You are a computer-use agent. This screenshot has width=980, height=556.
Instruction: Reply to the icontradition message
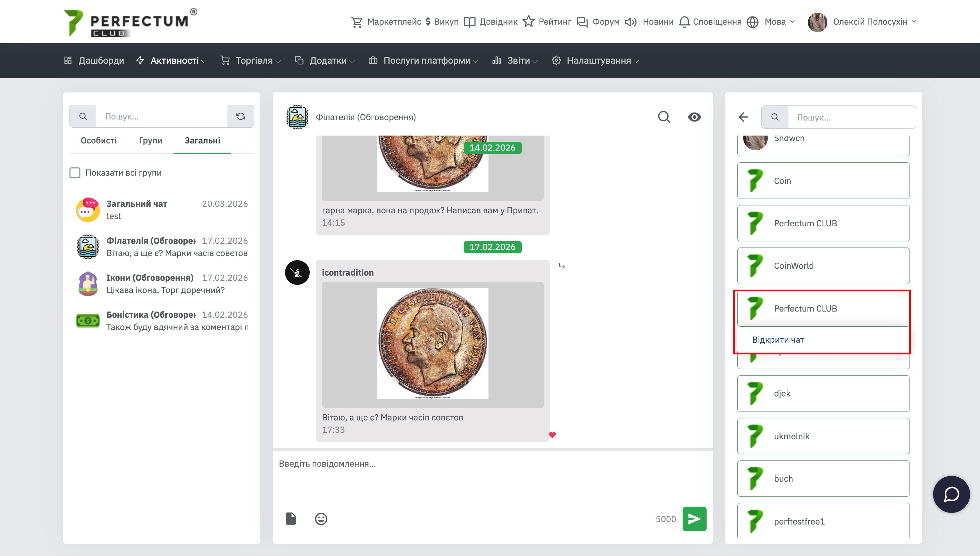coord(562,266)
